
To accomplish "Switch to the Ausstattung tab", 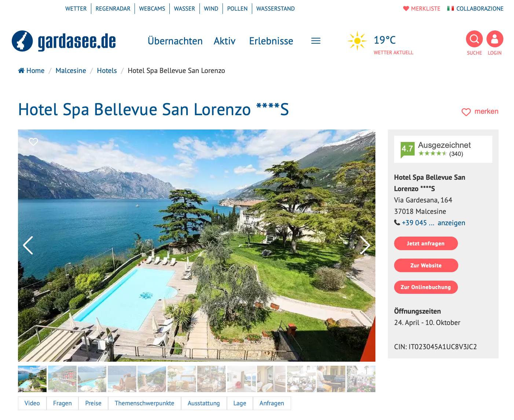I will click(203, 403).
